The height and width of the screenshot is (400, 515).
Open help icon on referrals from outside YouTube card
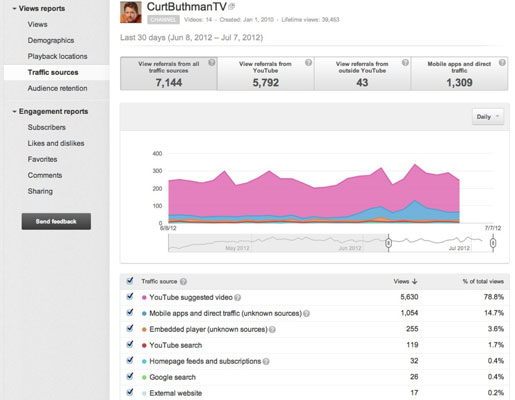tap(405, 63)
